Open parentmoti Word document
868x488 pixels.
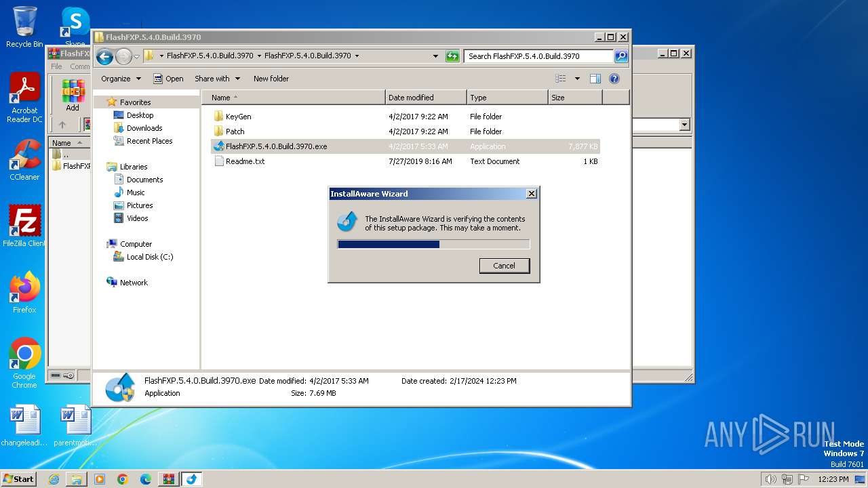pos(75,426)
